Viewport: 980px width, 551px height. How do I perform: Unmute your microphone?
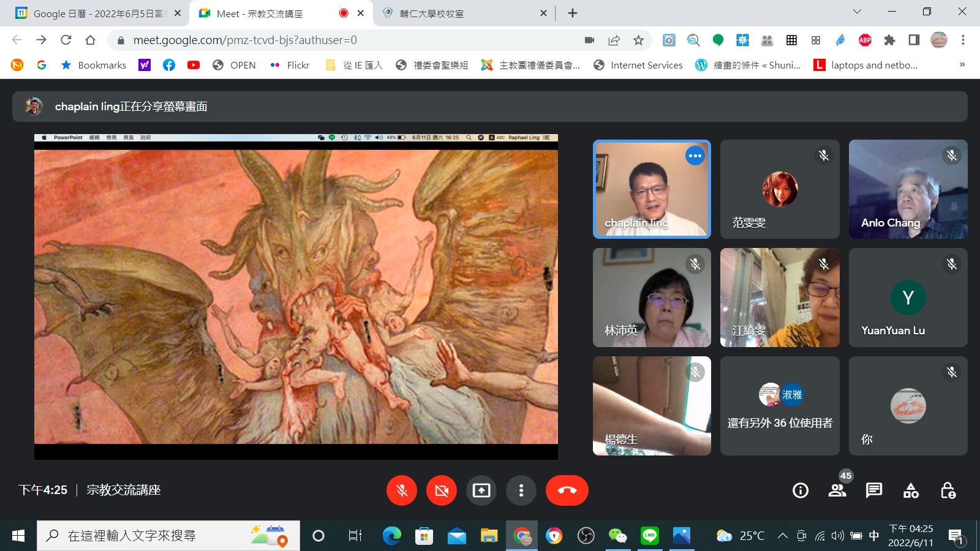402,490
